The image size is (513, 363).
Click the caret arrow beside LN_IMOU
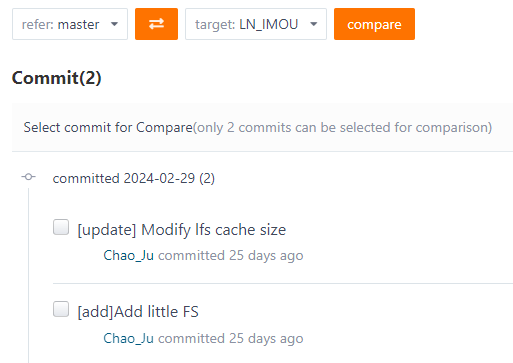(x=313, y=24)
